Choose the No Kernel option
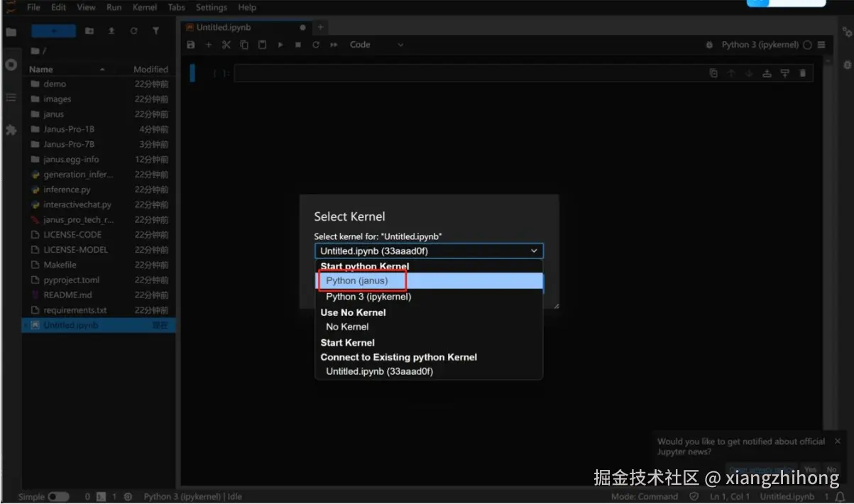The image size is (854, 504). click(429, 327)
